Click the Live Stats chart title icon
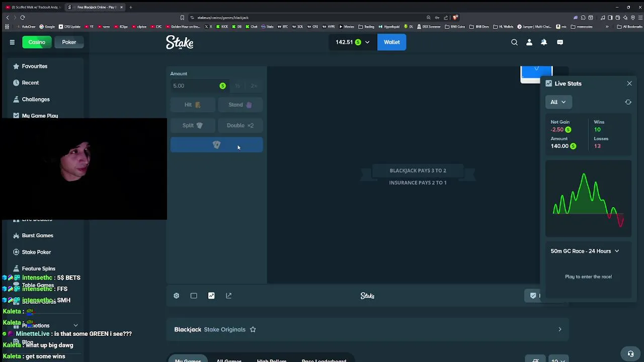 [549, 83]
